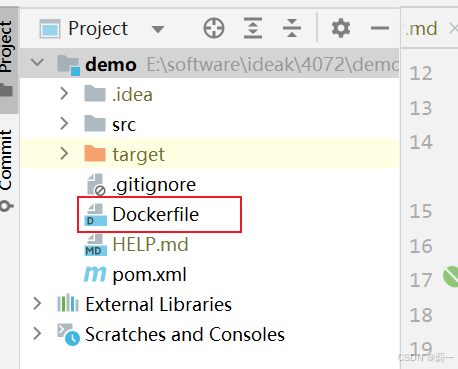Click the Maven pom.xml icon
This screenshot has height=369, width=458.
95,275
